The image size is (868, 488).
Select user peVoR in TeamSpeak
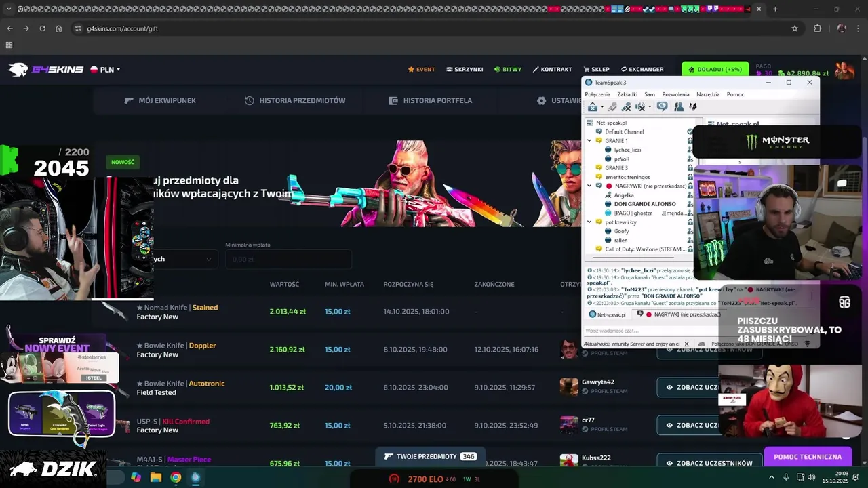coord(622,159)
